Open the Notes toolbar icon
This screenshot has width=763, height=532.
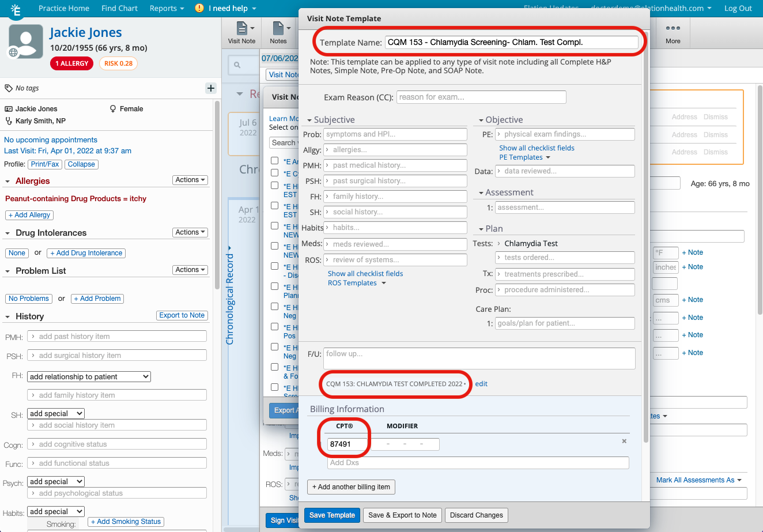278,33
